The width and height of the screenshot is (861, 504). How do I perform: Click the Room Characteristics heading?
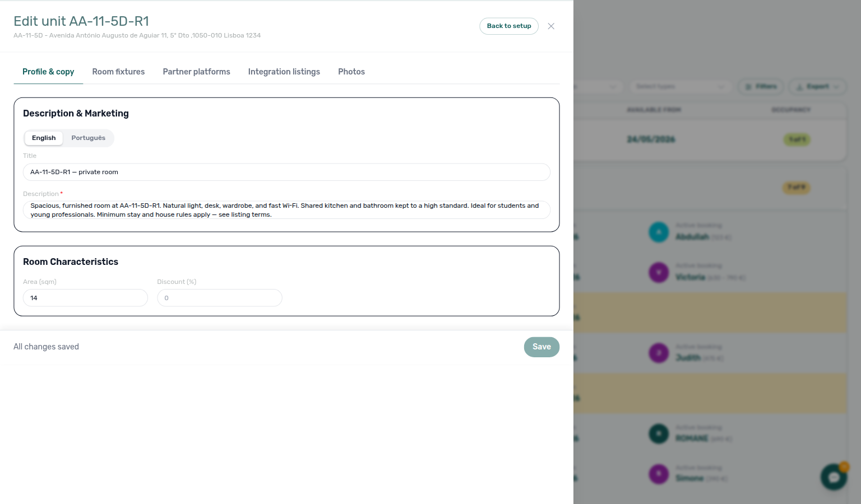pyautogui.click(x=71, y=262)
